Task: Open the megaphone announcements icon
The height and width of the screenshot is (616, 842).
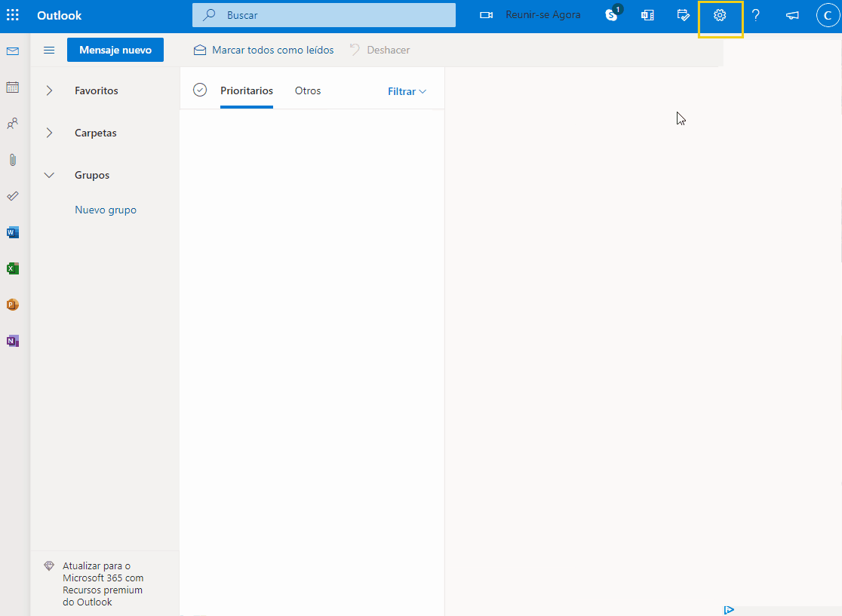Action: click(x=792, y=15)
